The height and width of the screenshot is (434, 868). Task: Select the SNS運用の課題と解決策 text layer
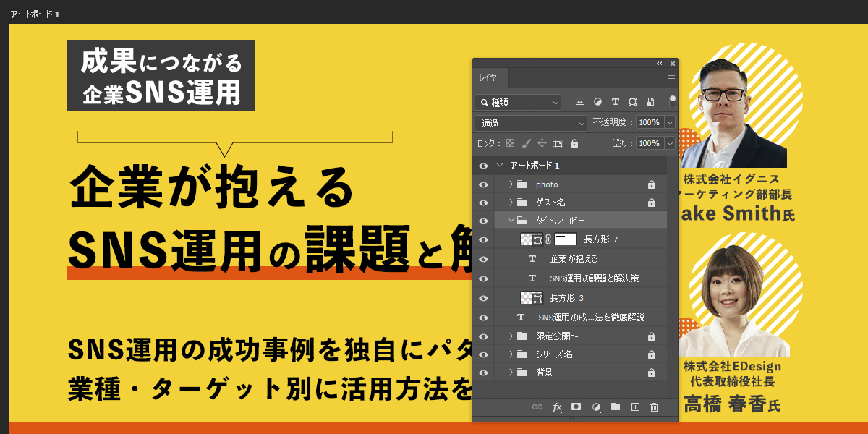594,278
